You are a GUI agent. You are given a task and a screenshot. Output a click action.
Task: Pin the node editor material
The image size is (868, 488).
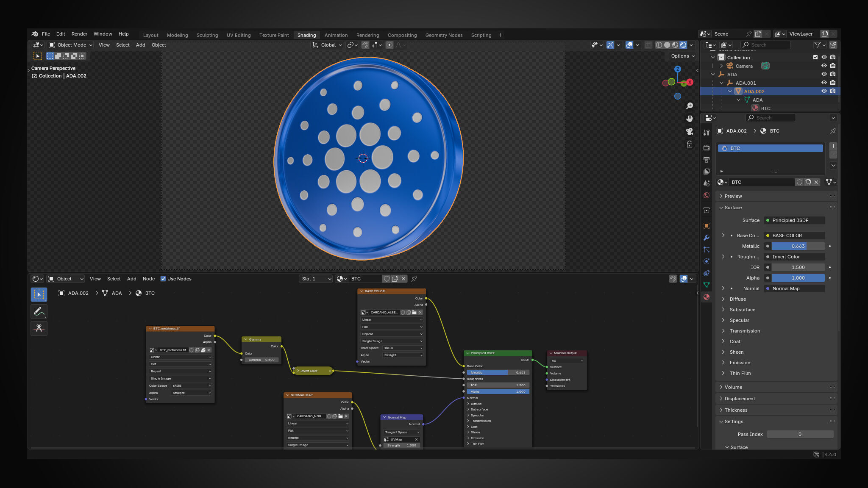click(414, 279)
